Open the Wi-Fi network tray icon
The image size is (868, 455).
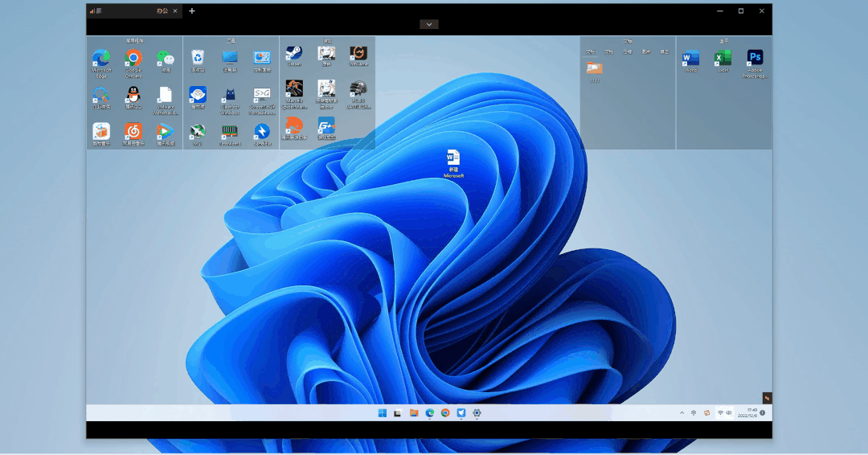(x=720, y=413)
